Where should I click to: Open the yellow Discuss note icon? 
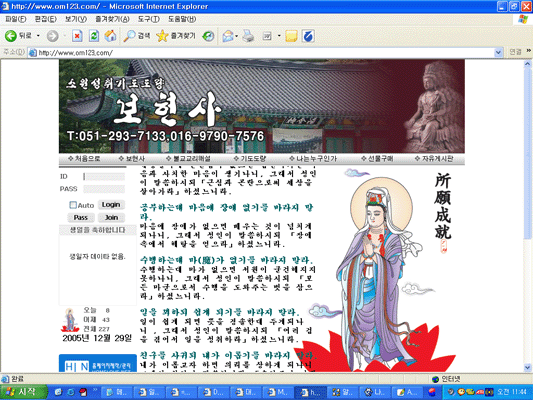[291, 36]
